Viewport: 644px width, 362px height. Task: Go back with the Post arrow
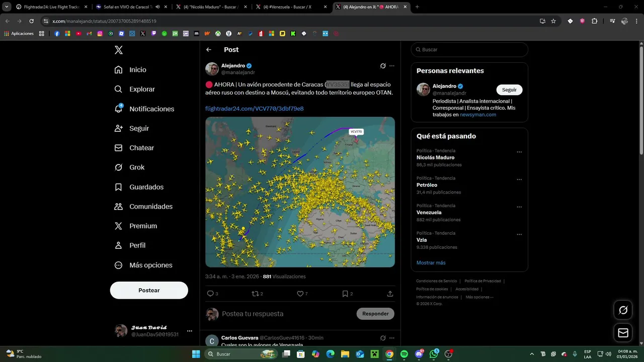[x=209, y=50]
